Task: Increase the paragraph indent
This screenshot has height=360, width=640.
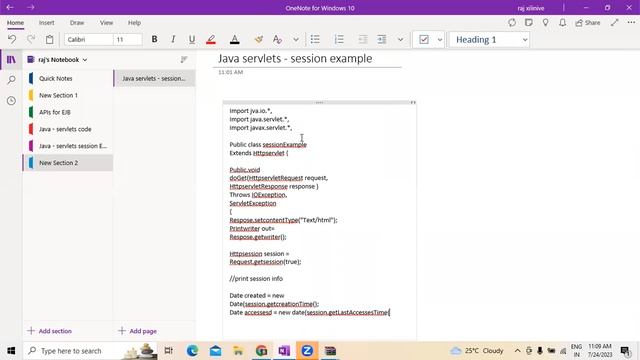Action: 382,39
